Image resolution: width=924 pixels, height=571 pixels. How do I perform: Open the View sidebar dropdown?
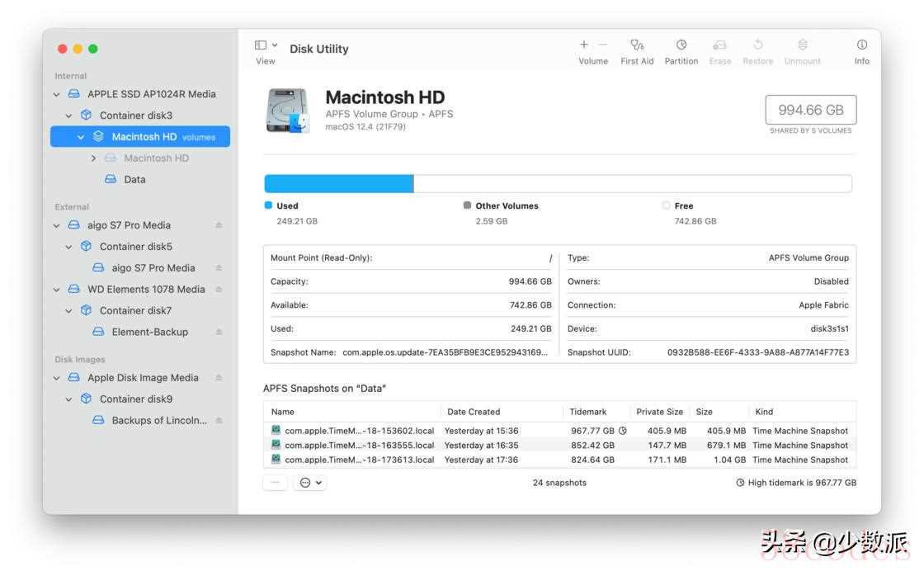(266, 45)
